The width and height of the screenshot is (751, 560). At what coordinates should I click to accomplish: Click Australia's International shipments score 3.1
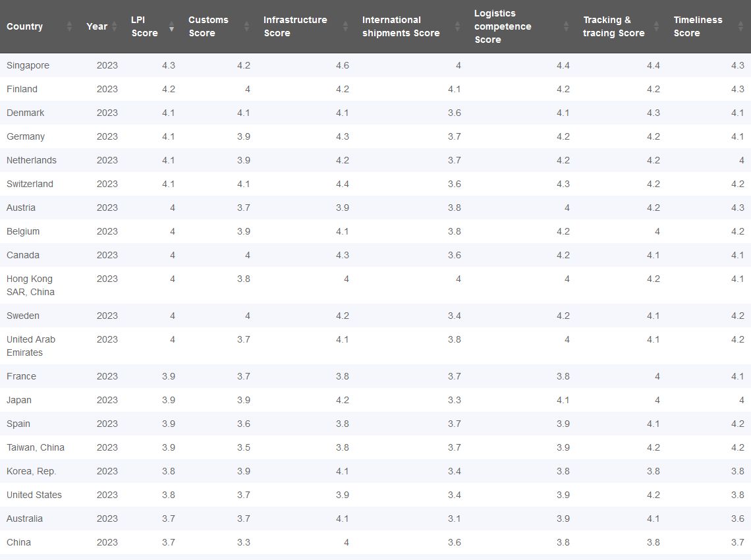pyautogui.click(x=454, y=518)
